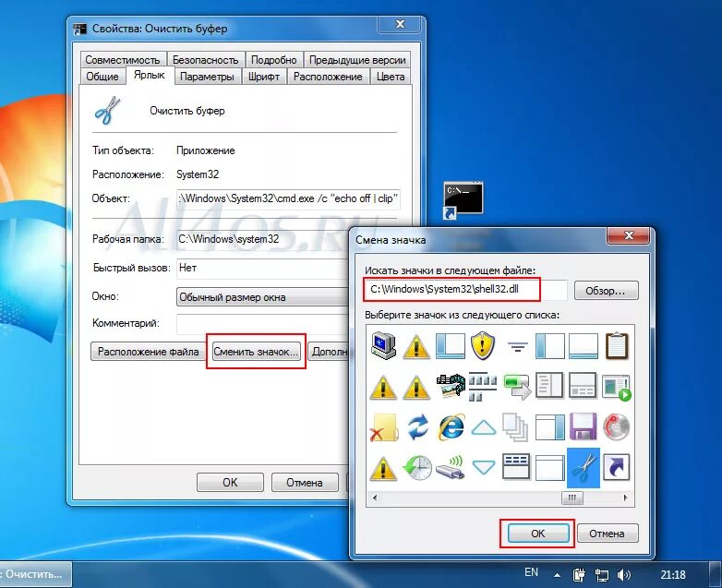The image size is (722, 588).
Task: Switch to the Шрифт tab
Action: [x=264, y=77]
